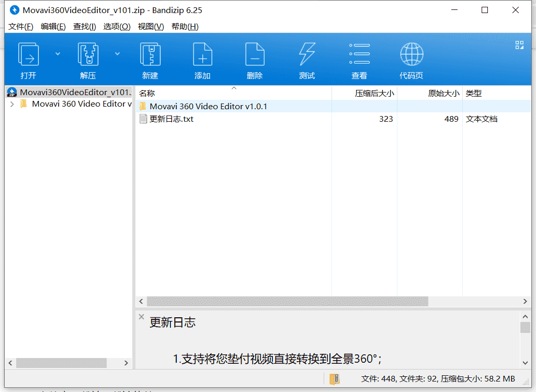The width and height of the screenshot is (536, 392).
Task: Click the preview pane scroll down arrow
Action: [526, 363]
